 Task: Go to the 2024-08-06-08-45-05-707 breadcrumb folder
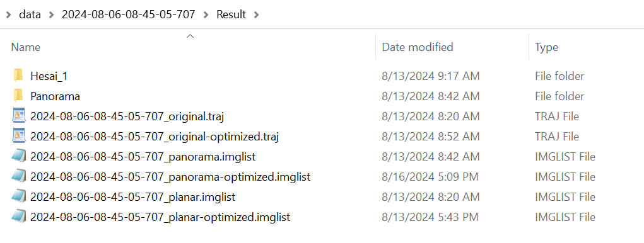[x=128, y=14]
